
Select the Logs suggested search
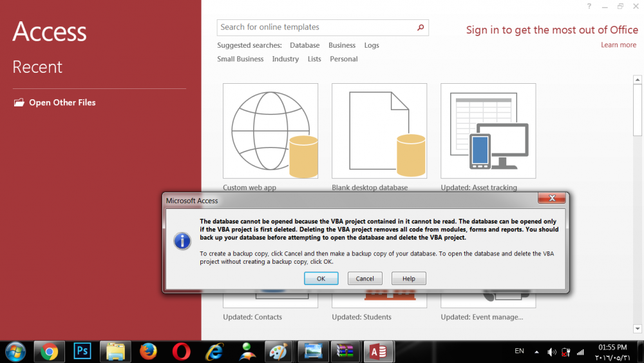pyautogui.click(x=372, y=45)
